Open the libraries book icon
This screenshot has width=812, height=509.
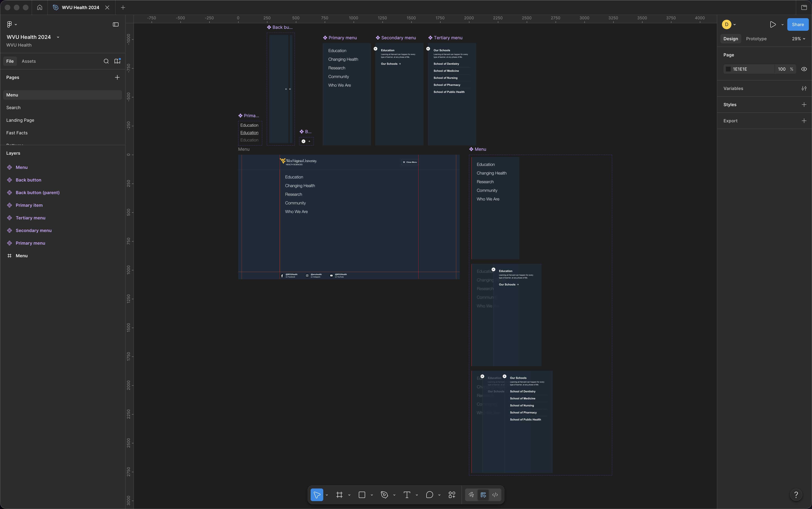coord(117,61)
